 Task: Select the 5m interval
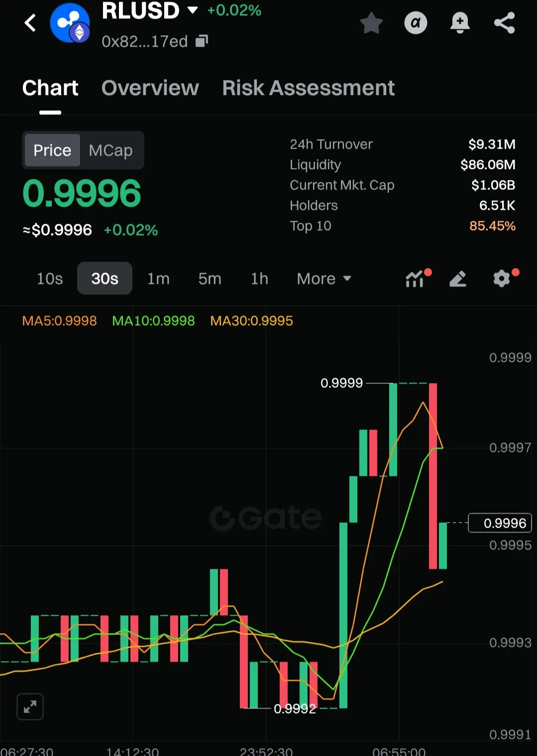(x=210, y=279)
